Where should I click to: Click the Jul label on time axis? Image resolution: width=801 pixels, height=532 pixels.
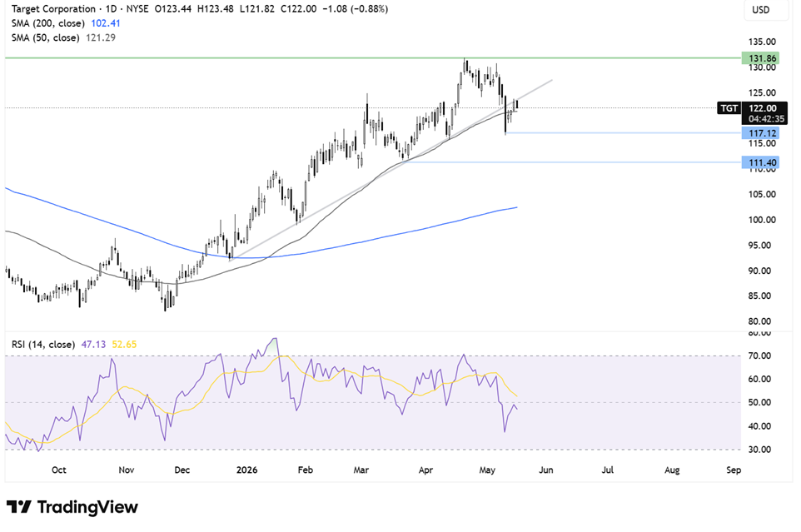click(607, 470)
